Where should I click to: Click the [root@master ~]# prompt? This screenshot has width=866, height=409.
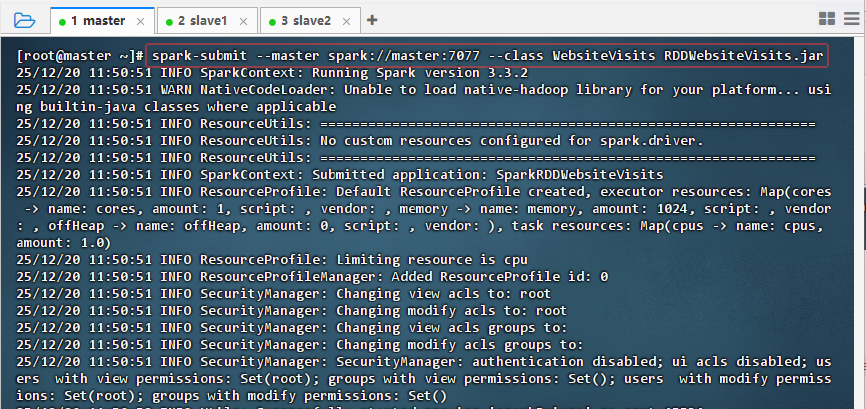[x=81, y=56]
